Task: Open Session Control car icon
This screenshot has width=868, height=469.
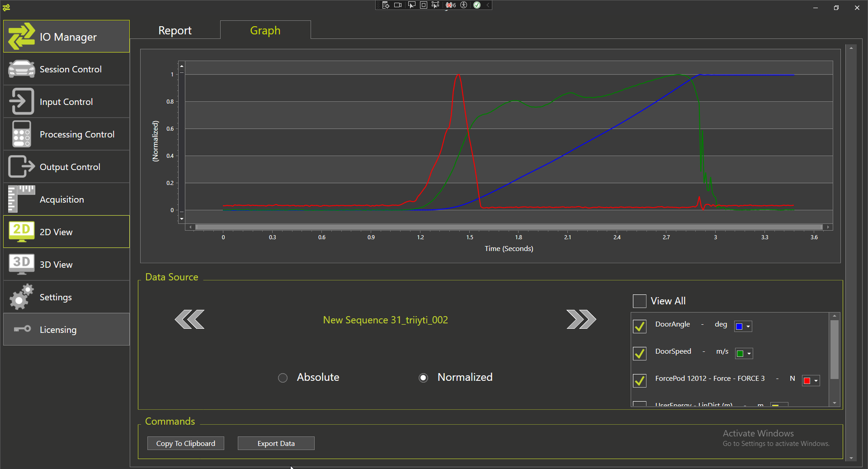Action: [x=21, y=69]
